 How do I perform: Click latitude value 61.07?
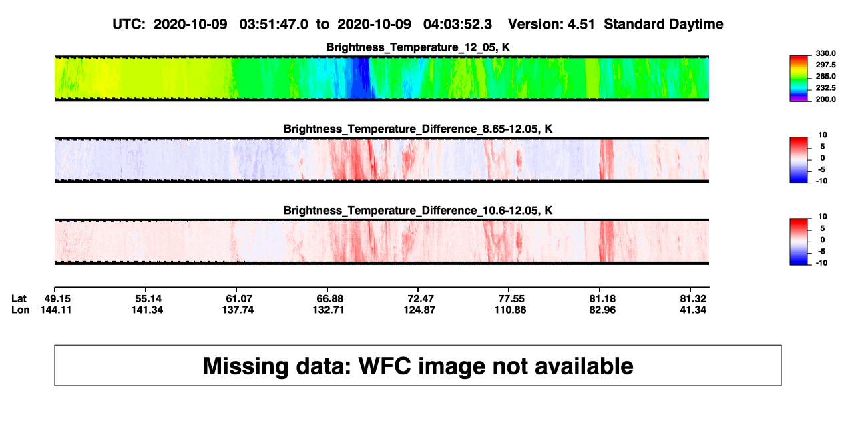coord(240,298)
